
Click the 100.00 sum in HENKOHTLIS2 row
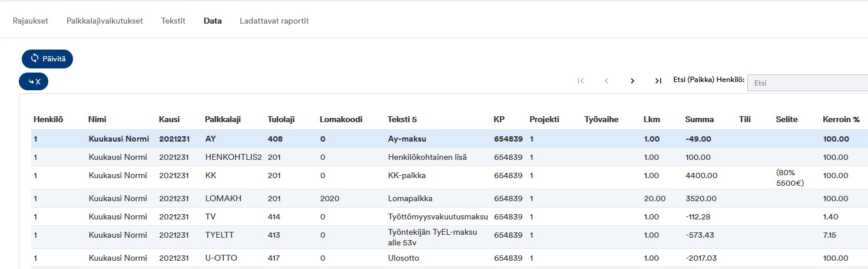coord(698,158)
